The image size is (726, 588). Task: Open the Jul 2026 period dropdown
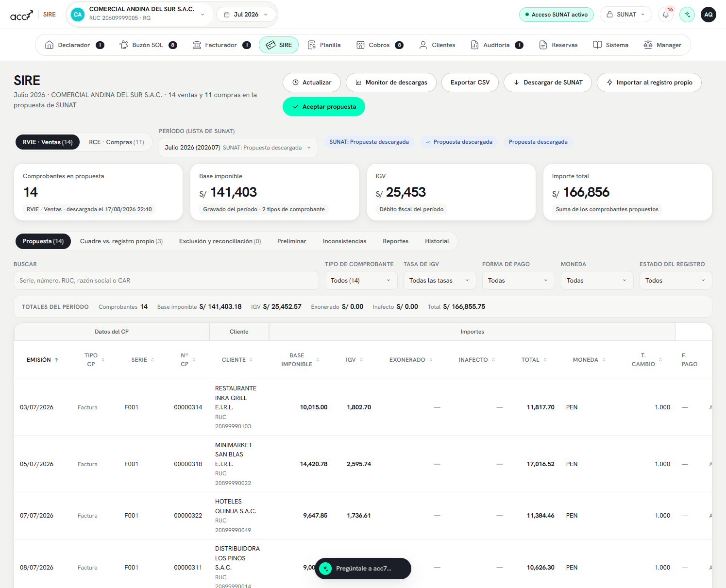tap(246, 15)
